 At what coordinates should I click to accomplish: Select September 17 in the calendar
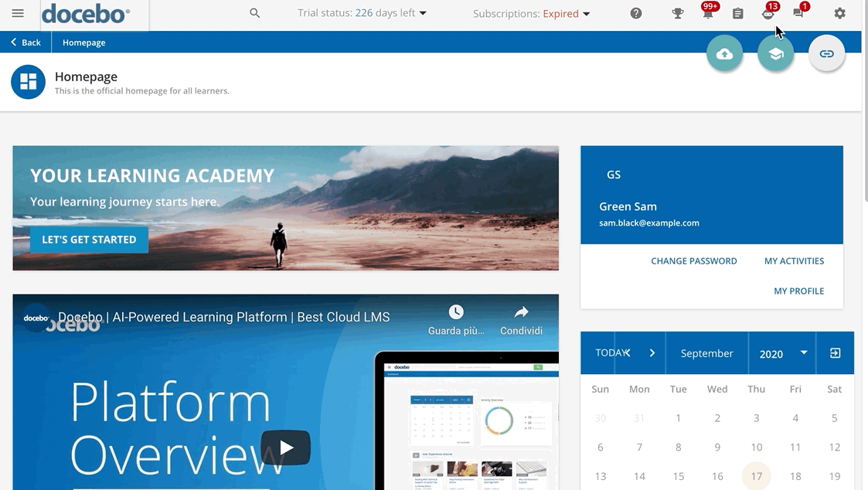[757, 476]
